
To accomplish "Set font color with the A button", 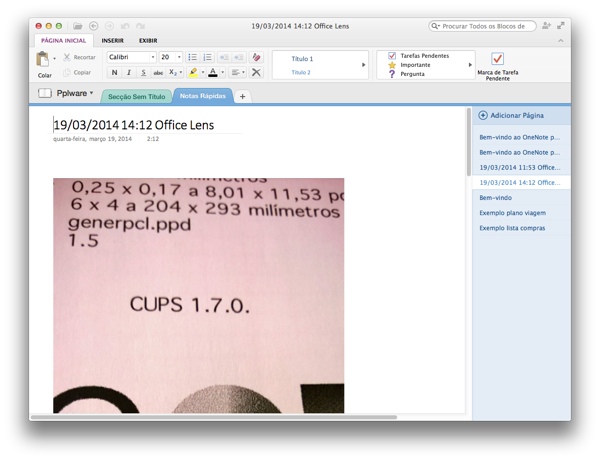I will pyautogui.click(x=213, y=72).
